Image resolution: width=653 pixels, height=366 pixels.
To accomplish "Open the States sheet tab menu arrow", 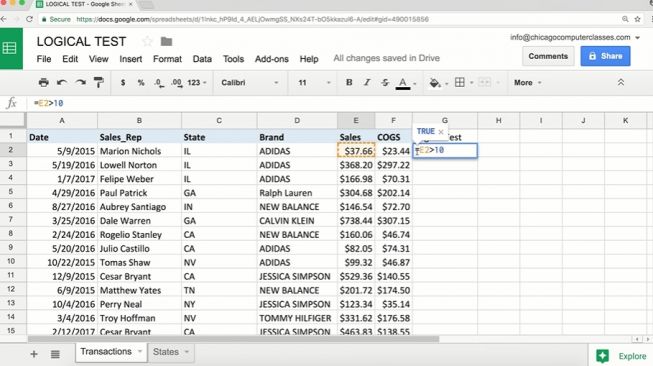I will (x=187, y=352).
